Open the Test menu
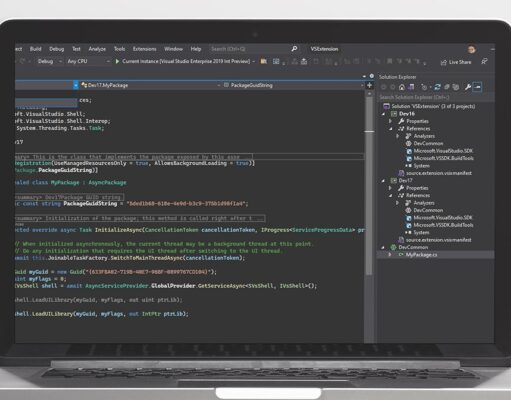Screen dimensions: 511x400 click(x=76, y=49)
